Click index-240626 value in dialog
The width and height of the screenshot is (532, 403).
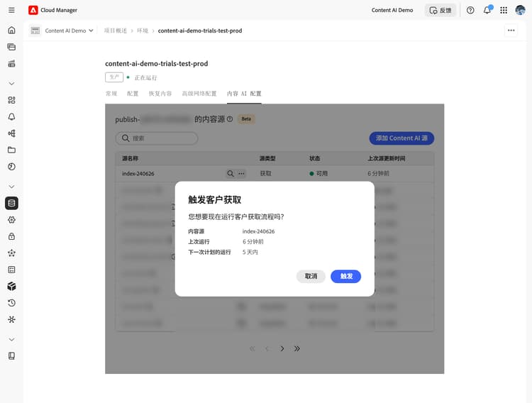click(x=258, y=231)
